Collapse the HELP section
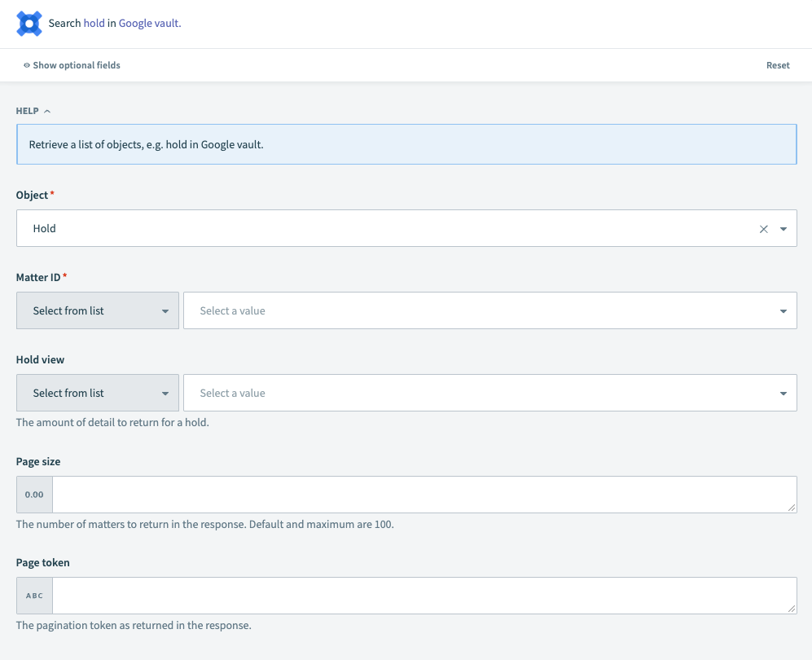 click(46, 111)
